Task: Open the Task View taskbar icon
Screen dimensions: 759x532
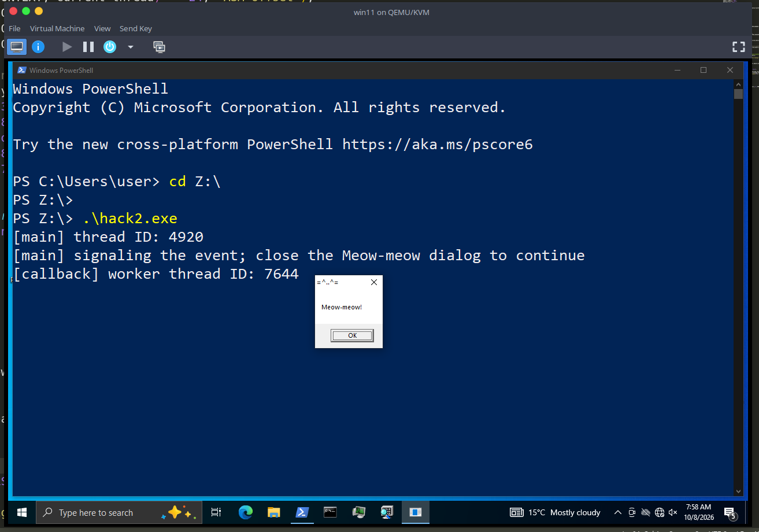Action: click(216, 512)
